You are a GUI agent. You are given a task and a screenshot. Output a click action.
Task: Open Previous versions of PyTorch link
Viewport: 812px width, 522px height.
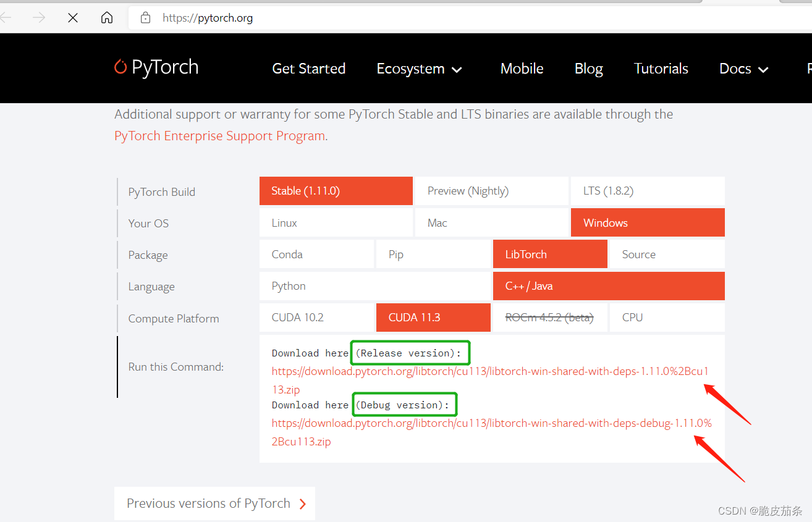tap(214, 503)
